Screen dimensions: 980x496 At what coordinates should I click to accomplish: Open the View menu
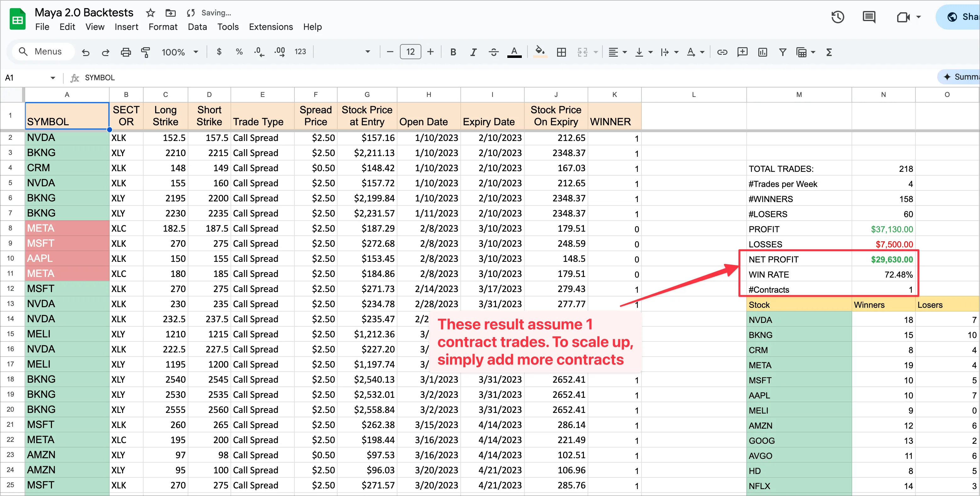pos(95,27)
